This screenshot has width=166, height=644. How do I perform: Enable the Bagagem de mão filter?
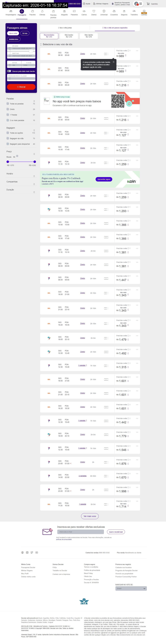pos(8,139)
